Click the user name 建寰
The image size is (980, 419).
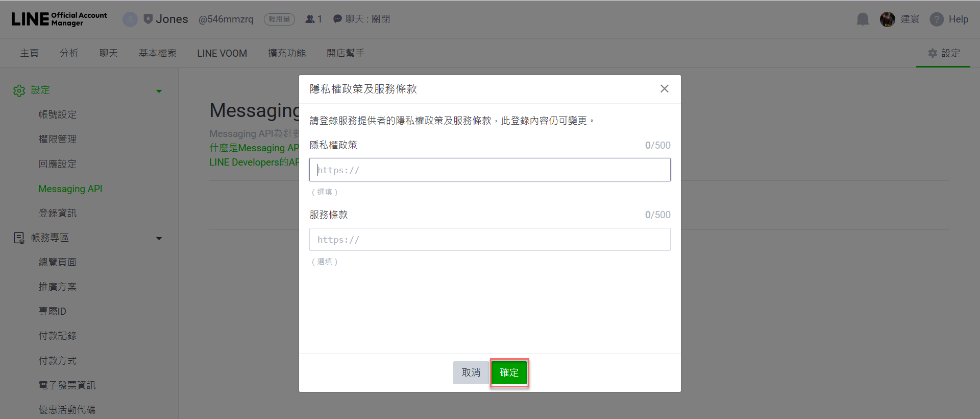[x=910, y=19]
